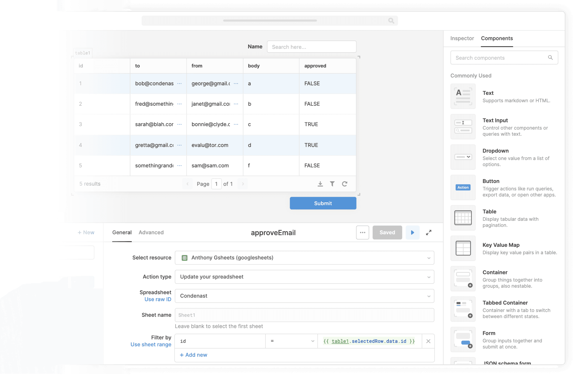The height and width of the screenshot is (376, 588).
Task: Click the Submit button
Action: coord(323,203)
